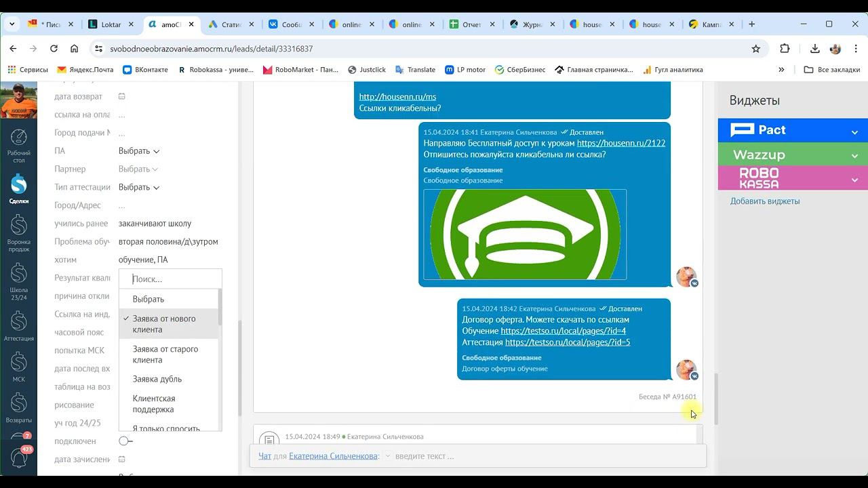Open the housenn.ru/ms link
868x488 pixels.
[397, 97]
